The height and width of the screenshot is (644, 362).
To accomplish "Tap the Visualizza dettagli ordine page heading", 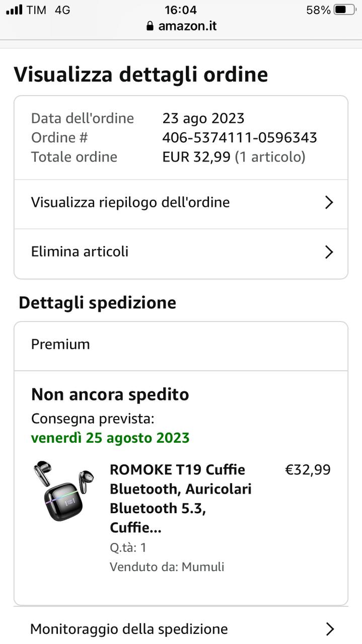I will (141, 74).
